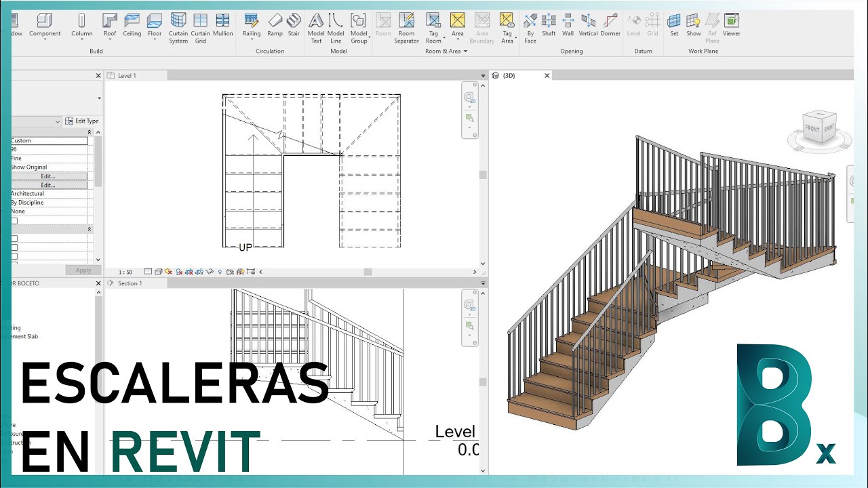868x488 pixels.
Task: Select the Vertical opening tool
Action: [589, 24]
